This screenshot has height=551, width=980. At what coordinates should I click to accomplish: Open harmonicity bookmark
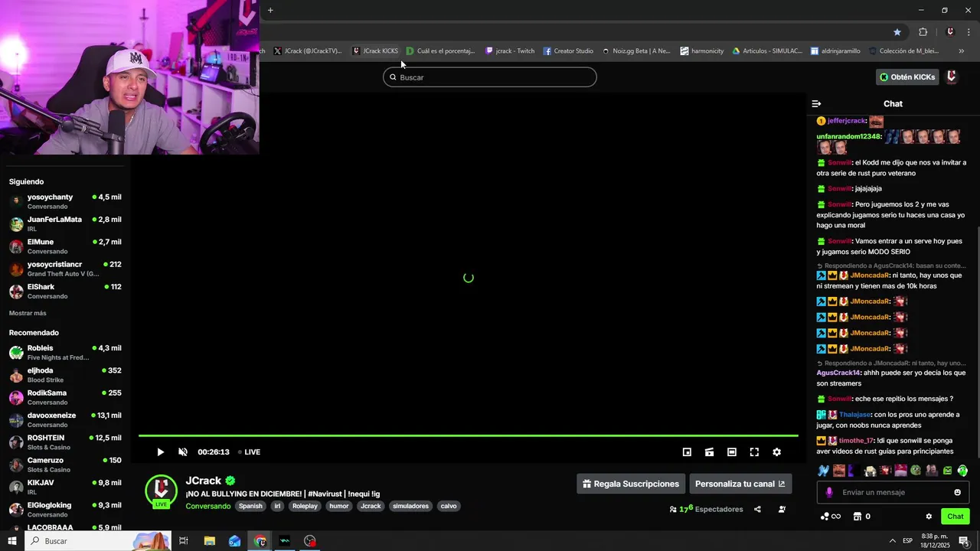point(702,51)
